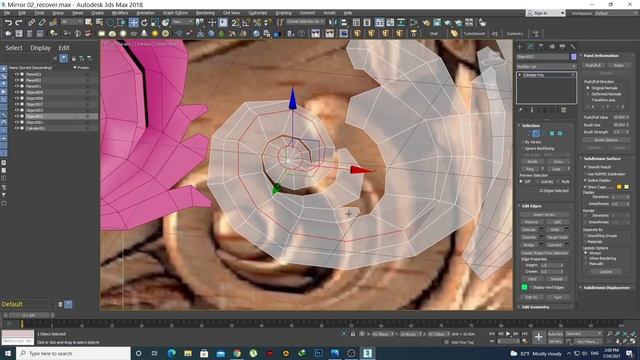Open the Utilities wrench tab

point(573,47)
